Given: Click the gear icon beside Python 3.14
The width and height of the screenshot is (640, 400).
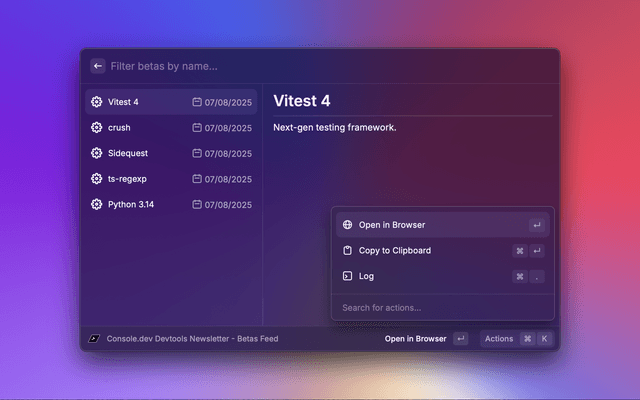Looking at the screenshot, I should (x=96, y=204).
